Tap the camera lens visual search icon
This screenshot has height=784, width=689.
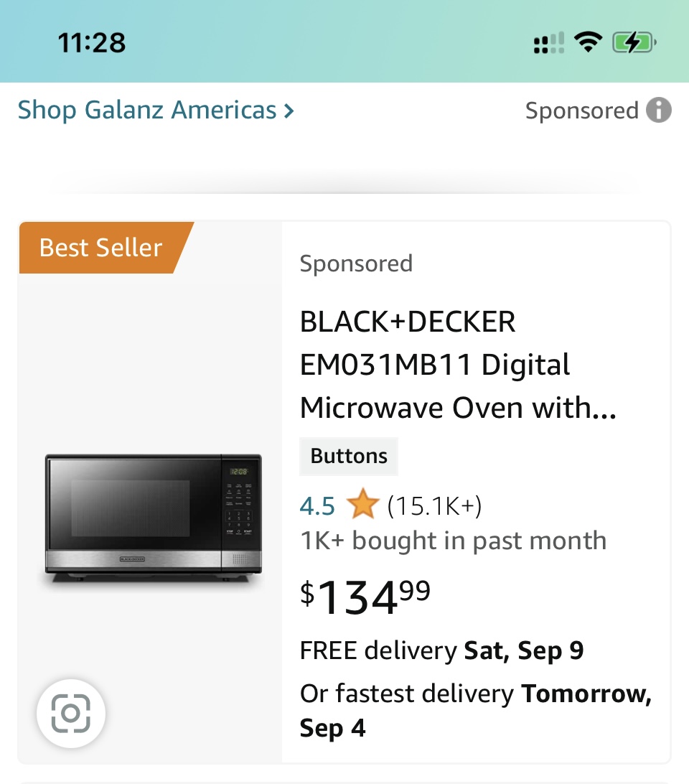(71, 714)
